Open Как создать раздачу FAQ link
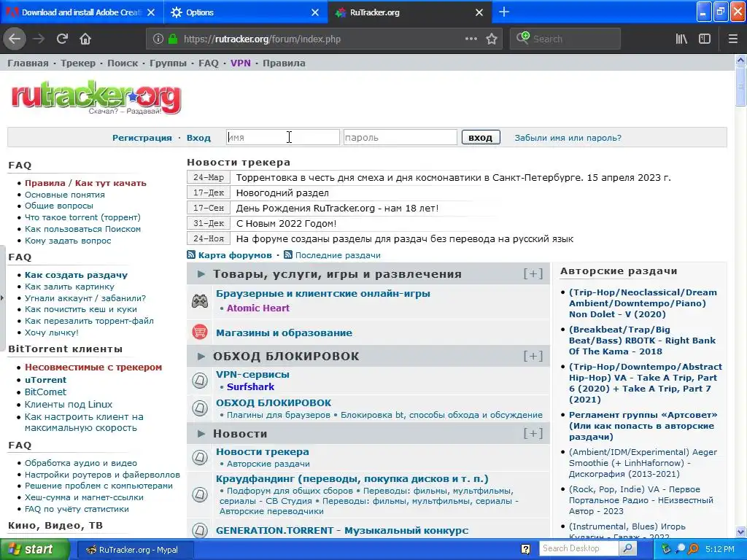Screen dimensions: 747x560 tap(76, 275)
